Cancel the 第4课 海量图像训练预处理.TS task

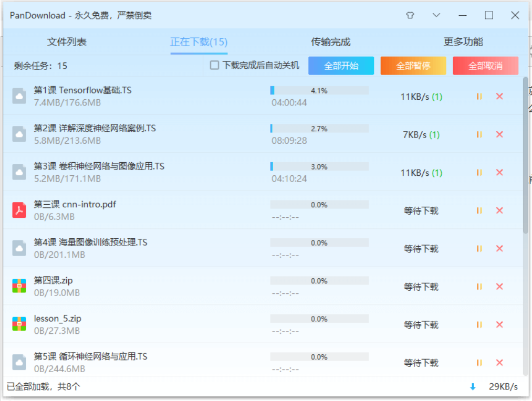click(499, 248)
